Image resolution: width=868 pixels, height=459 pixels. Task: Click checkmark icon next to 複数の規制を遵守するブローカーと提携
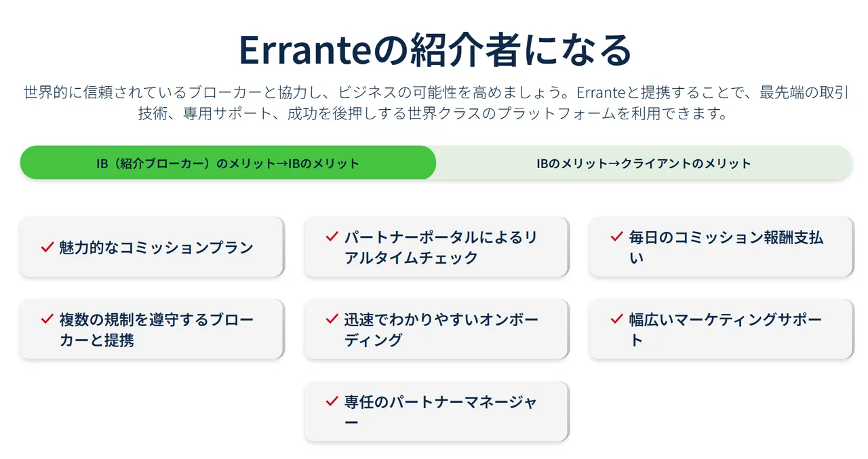click(x=47, y=319)
